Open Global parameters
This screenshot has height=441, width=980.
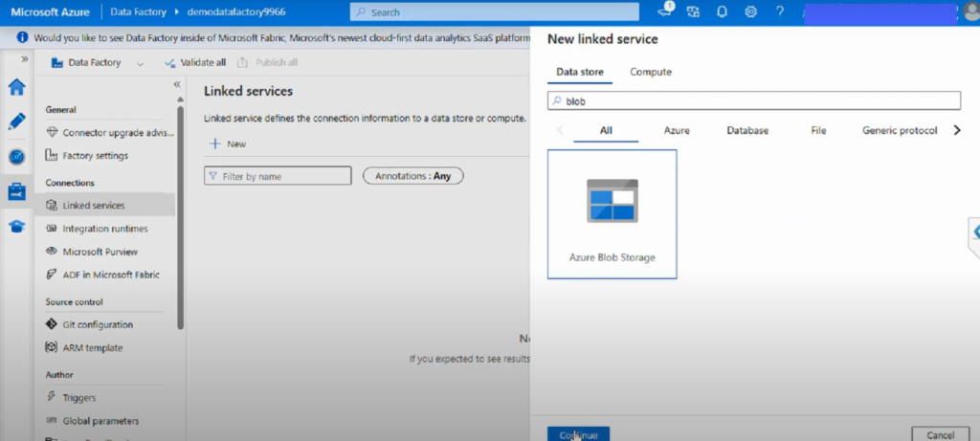tap(93, 421)
